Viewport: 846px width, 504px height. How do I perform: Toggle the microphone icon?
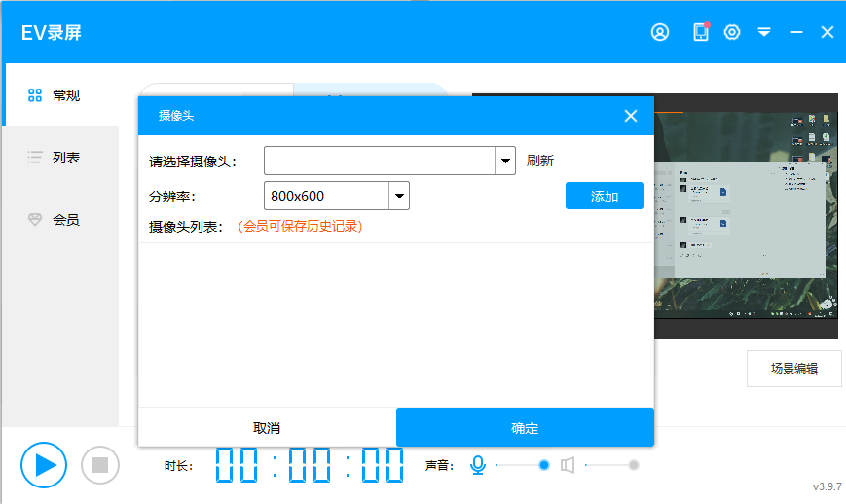tap(477, 465)
